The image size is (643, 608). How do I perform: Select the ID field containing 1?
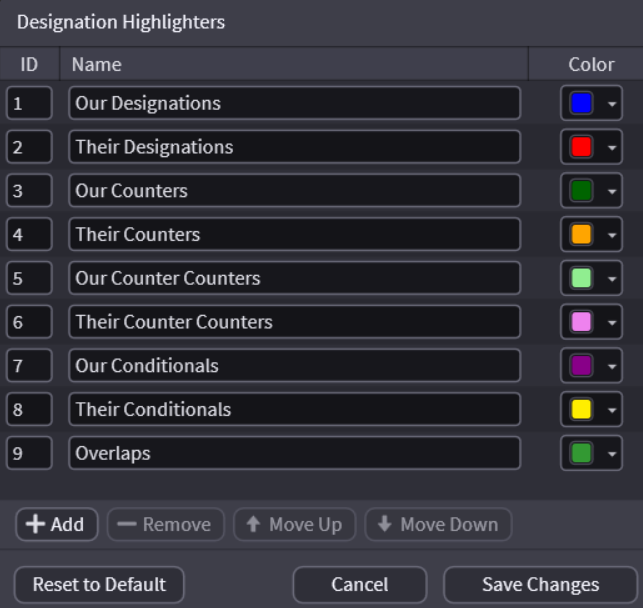(29, 103)
